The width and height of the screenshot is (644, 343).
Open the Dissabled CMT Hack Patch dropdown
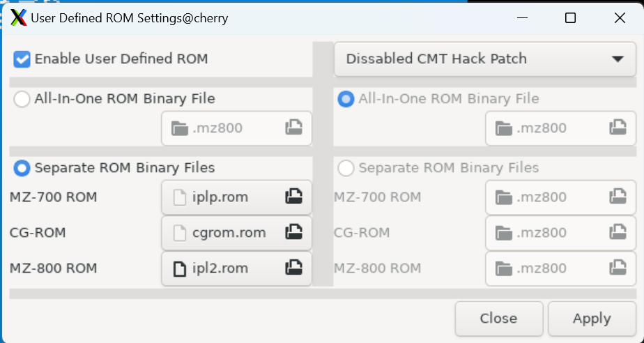point(484,59)
